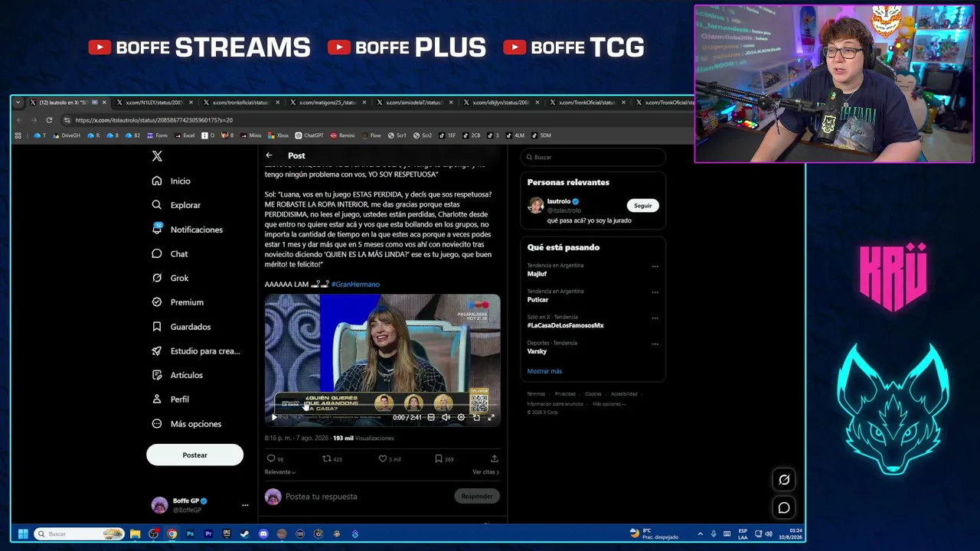
Task: Open the floating messages chat button
Action: (784, 507)
